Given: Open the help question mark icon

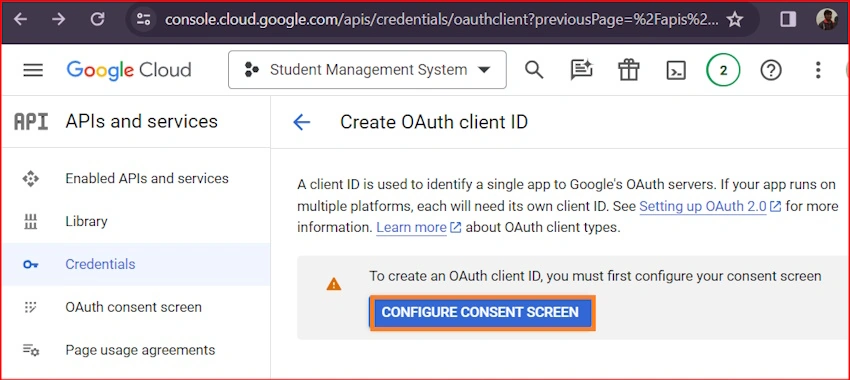Looking at the screenshot, I should click(771, 70).
